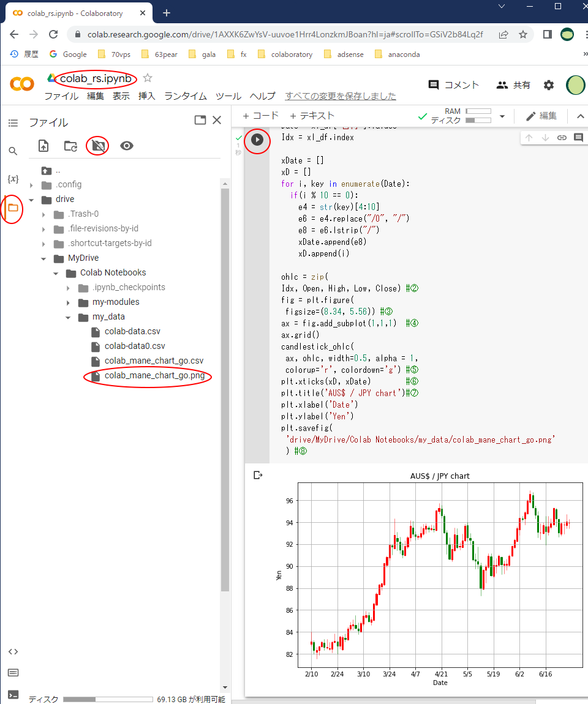Toggle browser side panel
The height and width of the screenshot is (704, 588).
click(x=547, y=34)
